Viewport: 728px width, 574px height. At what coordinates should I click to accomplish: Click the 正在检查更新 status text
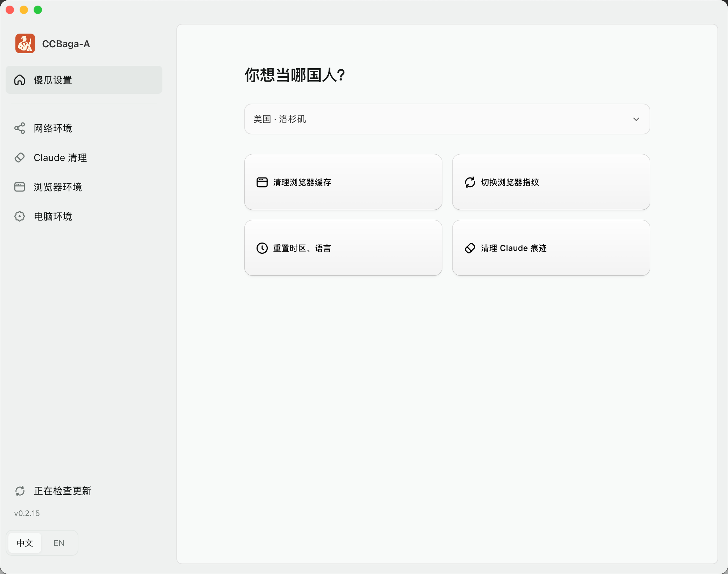click(63, 491)
